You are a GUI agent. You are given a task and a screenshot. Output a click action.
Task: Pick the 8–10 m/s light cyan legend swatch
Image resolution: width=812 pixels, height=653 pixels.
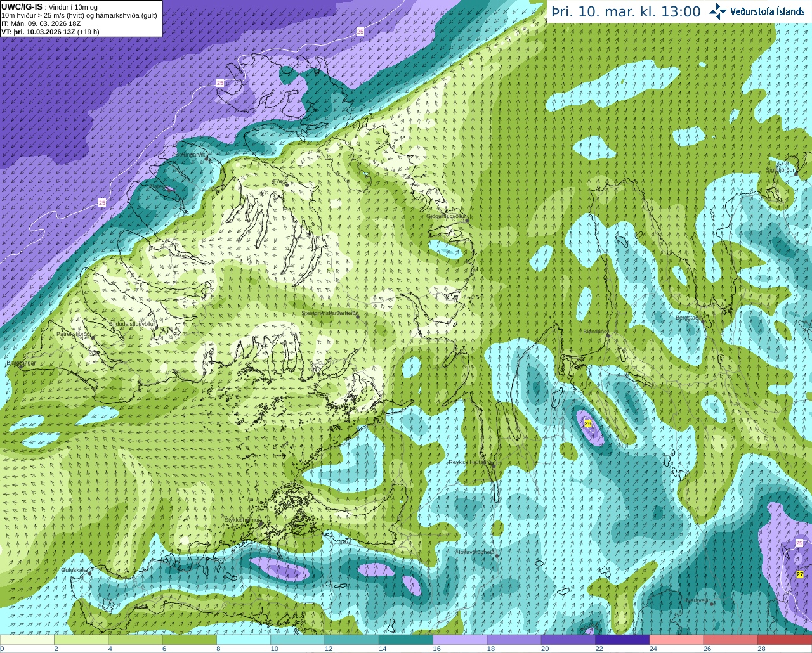[x=244, y=640]
